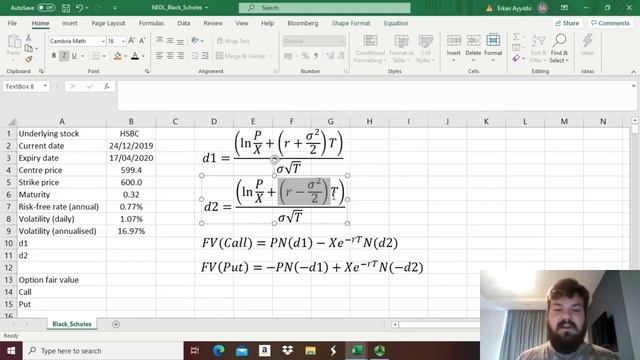Switch to the Equation tab
The image size is (640, 360).
[396, 23]
